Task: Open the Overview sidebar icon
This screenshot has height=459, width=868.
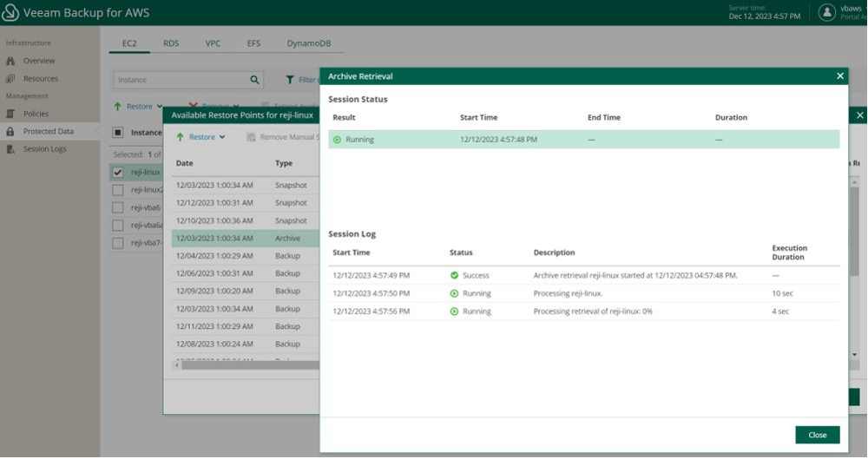Action: (10, 61)
